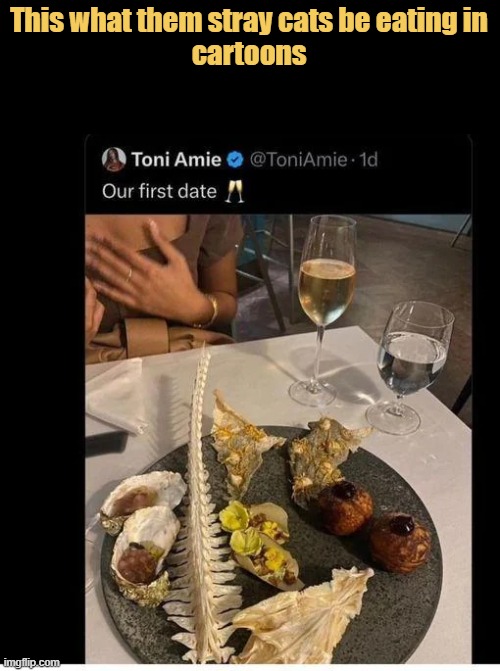Image resolution: width=500 pixels, height=671 pixels.
Task: Click the folded white napkin on the table
Action: tap(116, 397)
